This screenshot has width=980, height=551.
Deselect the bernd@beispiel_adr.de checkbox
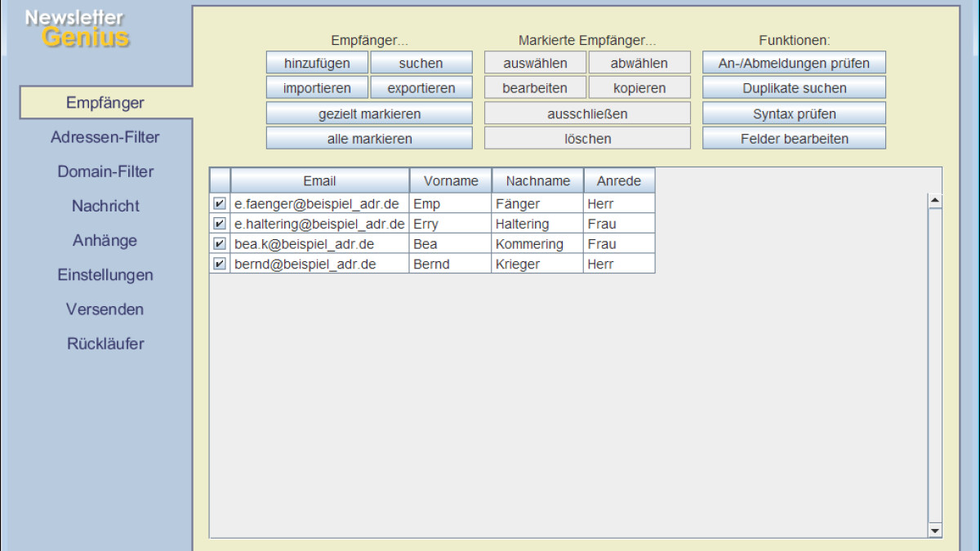click(x=219, y=264)
